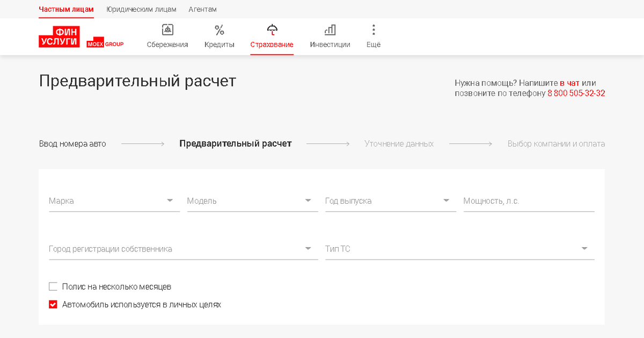Open the Марка dropdown arrow

(170, 200)
